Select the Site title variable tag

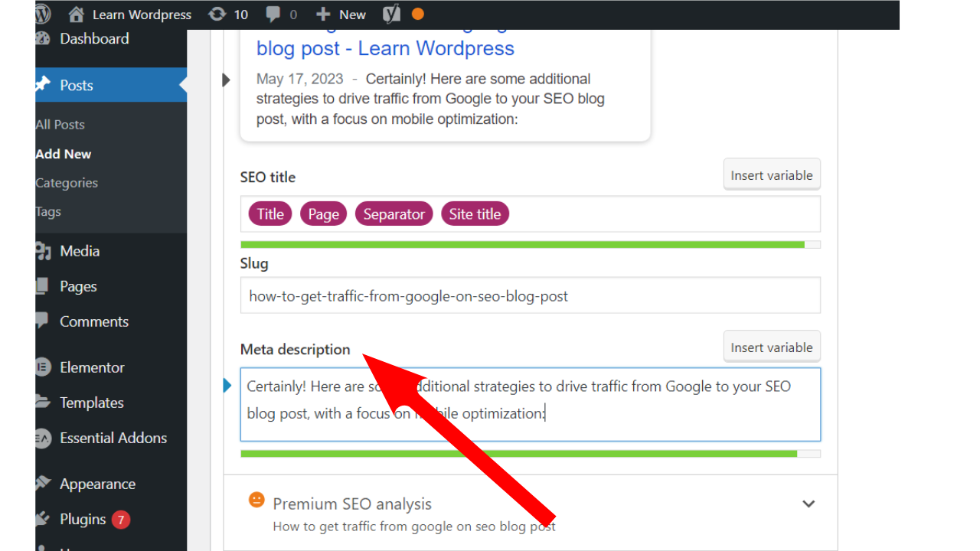475,214
